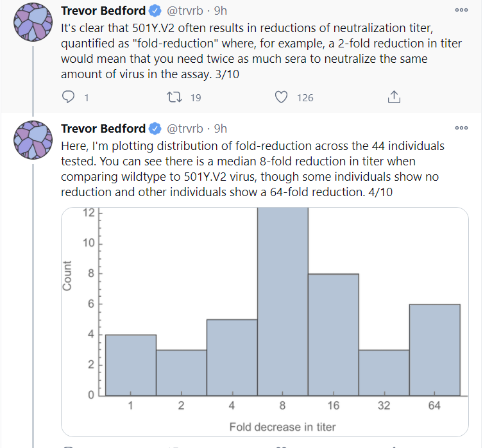492x448 pixels.
Task: Open Trevor Bedford's name on second tweet
Action: point(103,129)
